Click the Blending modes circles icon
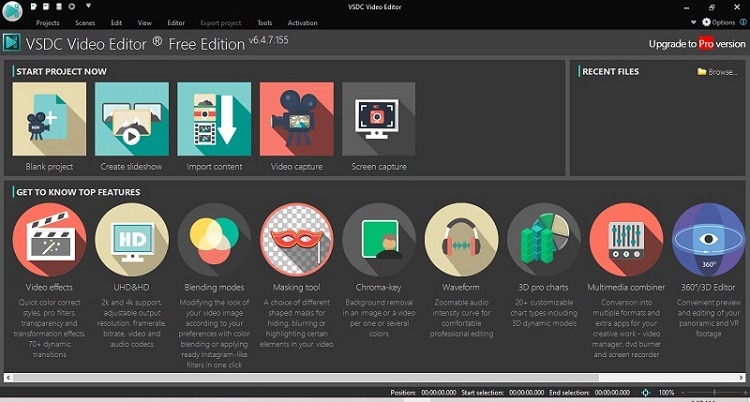750x402 pixels. click(x=214, y=239)
